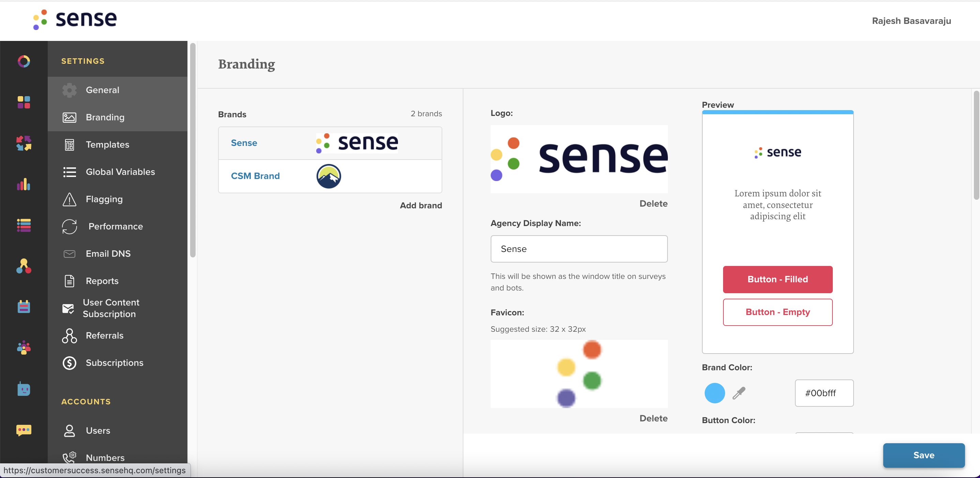This screenshot has height=478, width=980.
Task: Click the eyedropper beside the Brand Color swatch
Action: [738, 393]
